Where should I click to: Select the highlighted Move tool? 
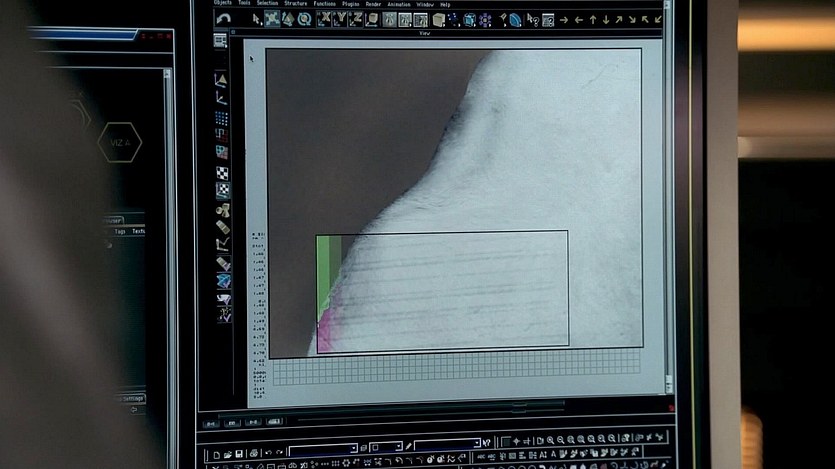pos(272,19)
